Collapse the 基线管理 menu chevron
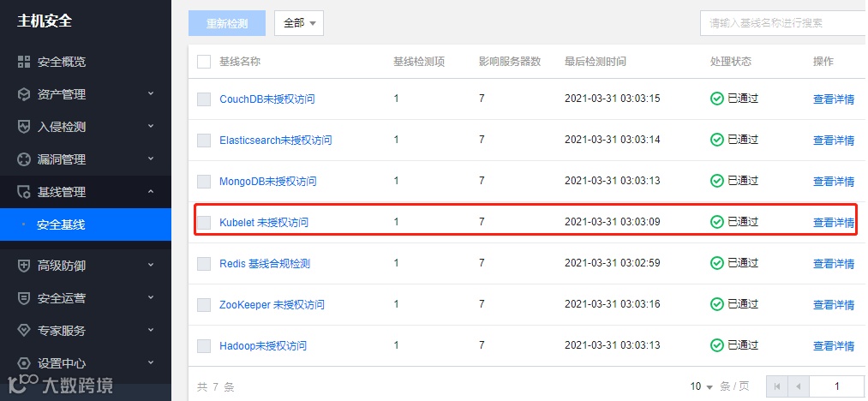 tap(151, 192)
